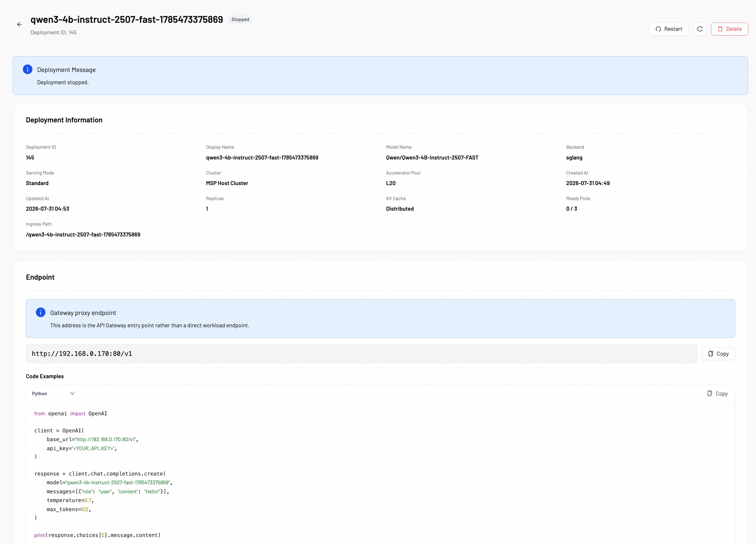756x544 pixels.
Task: Click the page title qwen3-4b-instruct-2507-fast-1785473375869
Action: 127,19
